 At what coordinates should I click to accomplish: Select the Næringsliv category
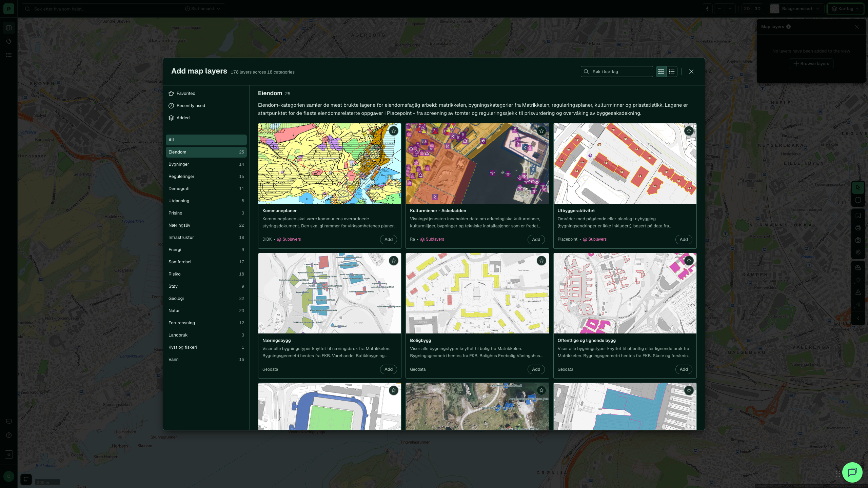tap(206, 225)
